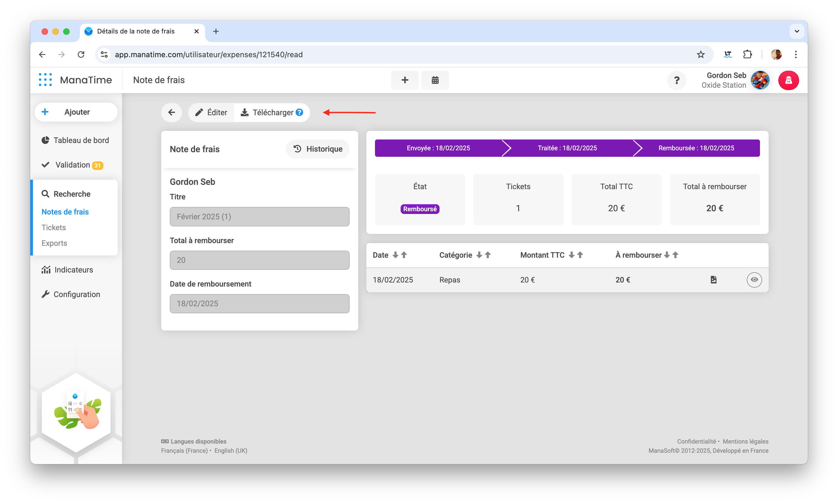The width and height of the screenshot is (838, 504).
Task: Open Chrome three-dot menu
Action: pos(796,54)
